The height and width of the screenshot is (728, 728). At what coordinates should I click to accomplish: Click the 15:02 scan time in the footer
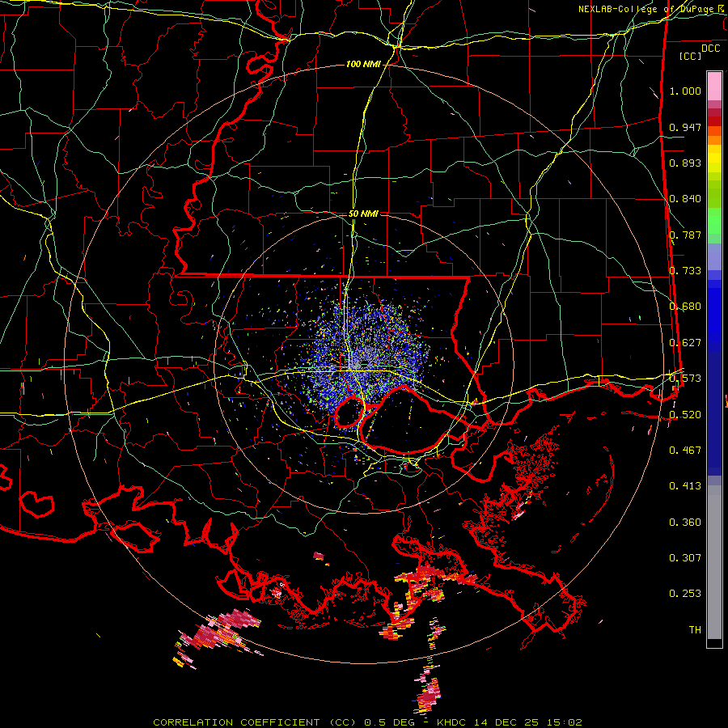[564, 722]
